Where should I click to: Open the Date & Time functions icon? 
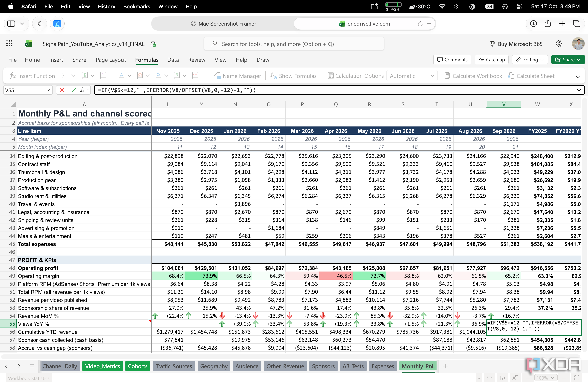point(140,76)
